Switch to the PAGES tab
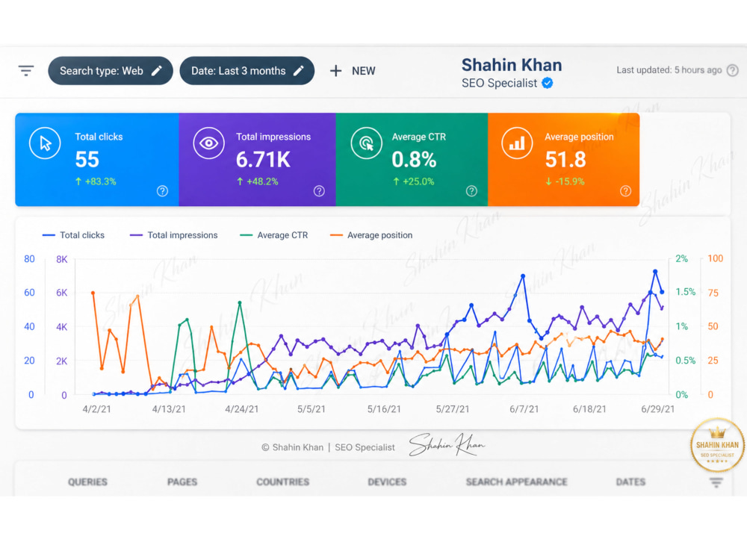The height and width of the screenshot is (560, 747). [182, 482]
